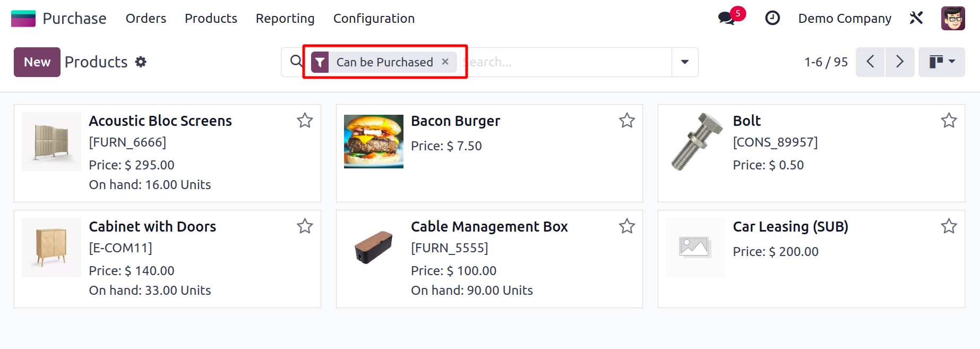Screen dimensions: 980x349
Task: Open the view switcher dropdown
Action: tap(942, 62)
